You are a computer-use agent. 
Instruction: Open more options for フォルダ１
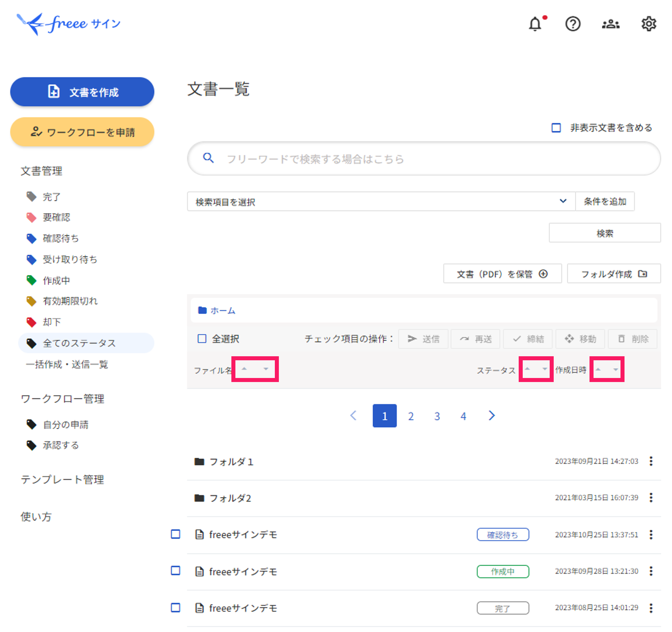click(651, 461)
